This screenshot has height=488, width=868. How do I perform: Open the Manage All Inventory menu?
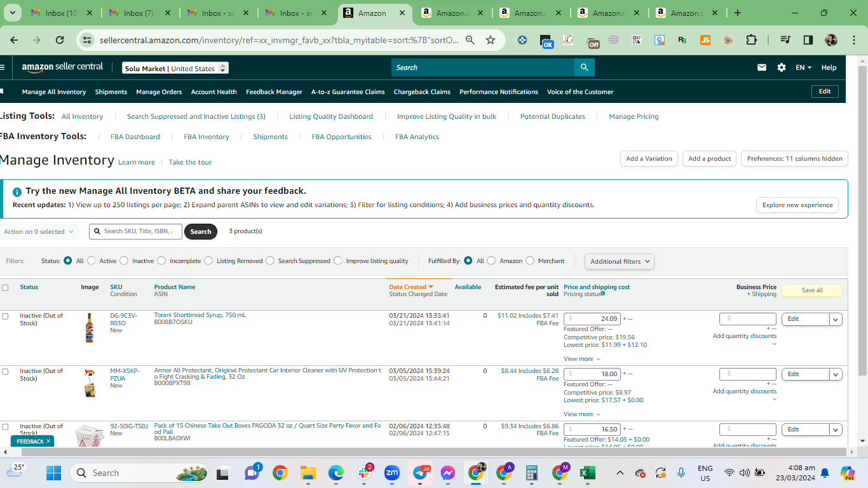(x=54, y=91)
